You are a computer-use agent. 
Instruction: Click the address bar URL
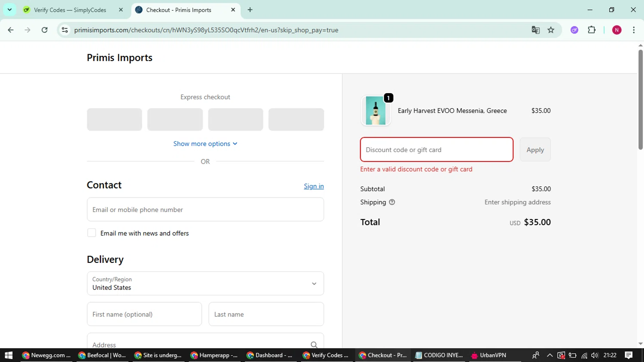click(x=206, y=30)
